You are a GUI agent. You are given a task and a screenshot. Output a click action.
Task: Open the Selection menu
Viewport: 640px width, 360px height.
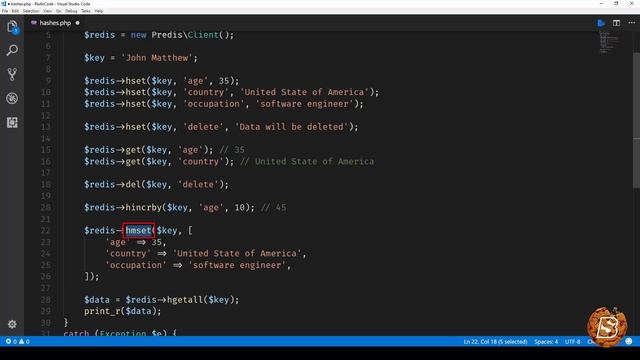click(31, 11)
